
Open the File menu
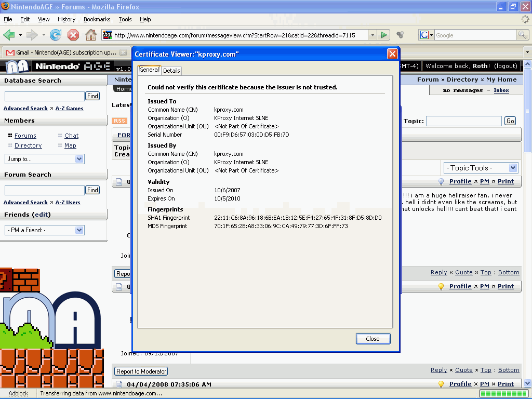point(8,19)
